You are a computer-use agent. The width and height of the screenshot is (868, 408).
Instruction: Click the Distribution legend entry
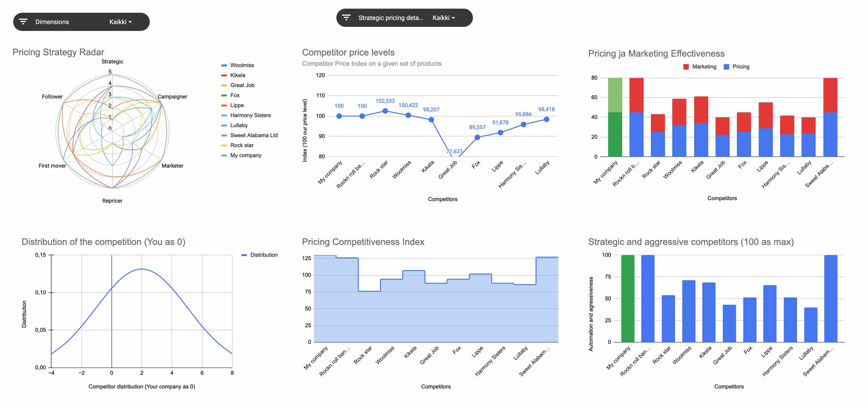click(259, 255)
